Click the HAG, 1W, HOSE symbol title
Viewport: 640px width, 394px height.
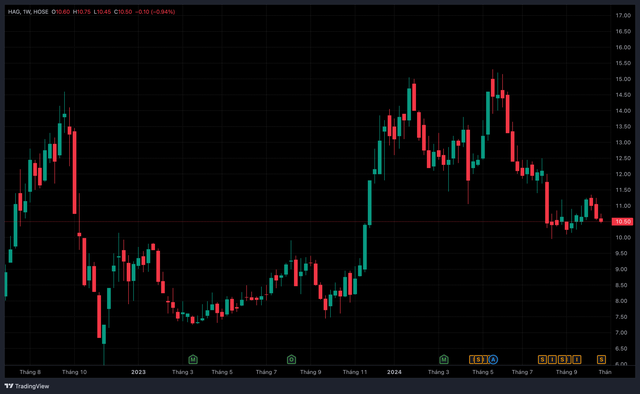pos(28,12)
